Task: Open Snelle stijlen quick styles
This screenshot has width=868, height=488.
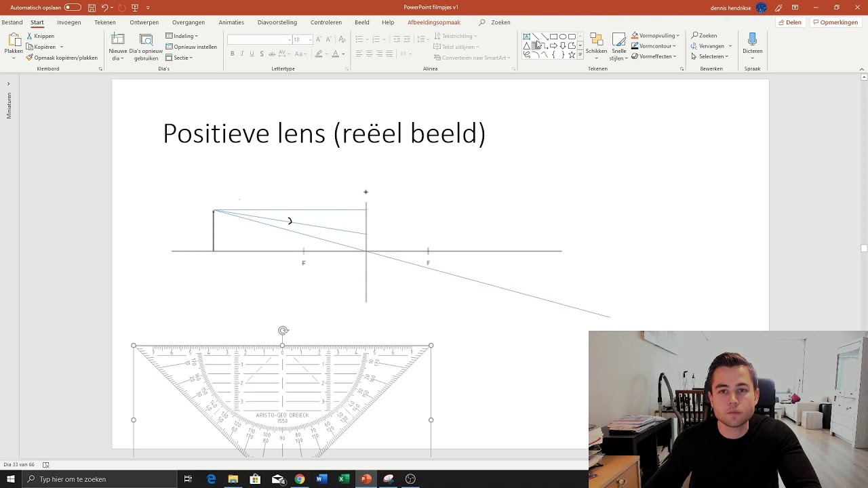Action: point(618,45)
